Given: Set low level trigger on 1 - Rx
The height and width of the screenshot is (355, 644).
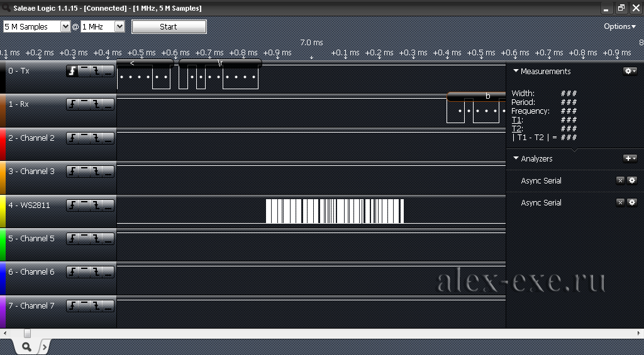Looking at the screenshot, I should point(108,105).
